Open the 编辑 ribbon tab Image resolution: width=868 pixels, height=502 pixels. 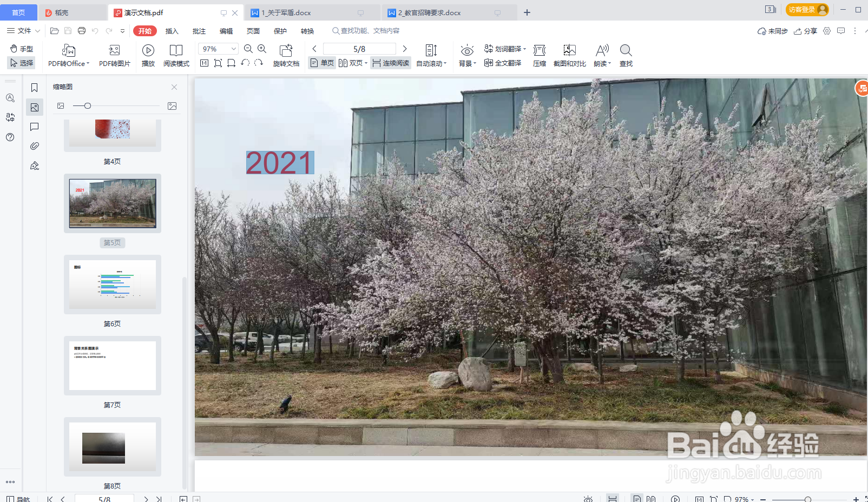click(226, 31)
